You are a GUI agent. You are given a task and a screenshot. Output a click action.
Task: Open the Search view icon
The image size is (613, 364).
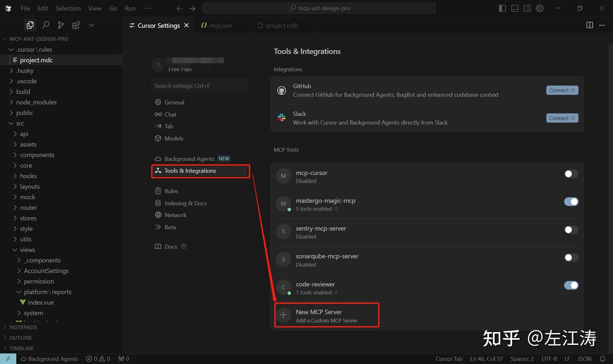[x=46, y=25]
